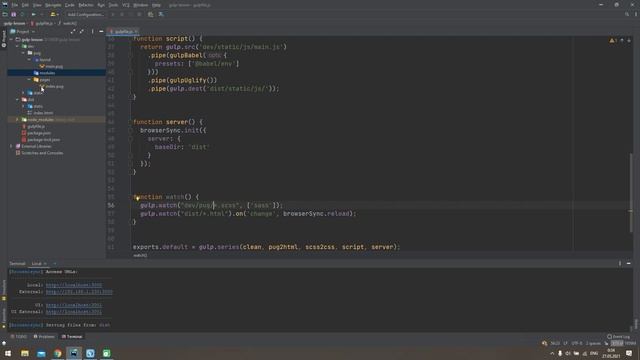The height and width of the screenshot is (360, 640).
Task: Open the Navigate menu
Action: click(x=53, y=5)
